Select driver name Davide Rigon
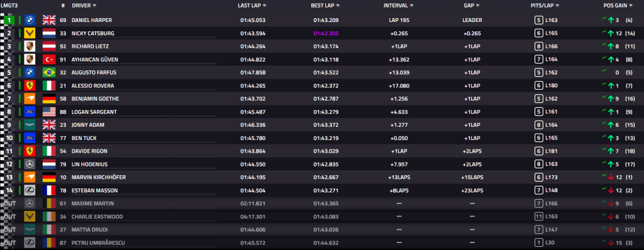 [x=89, y=151]
